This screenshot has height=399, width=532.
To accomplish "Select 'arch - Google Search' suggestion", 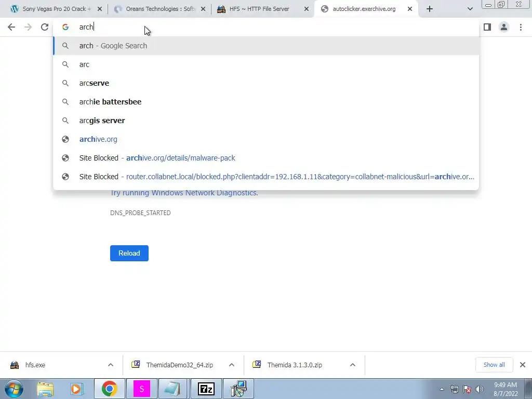I will tap(266, 46).
